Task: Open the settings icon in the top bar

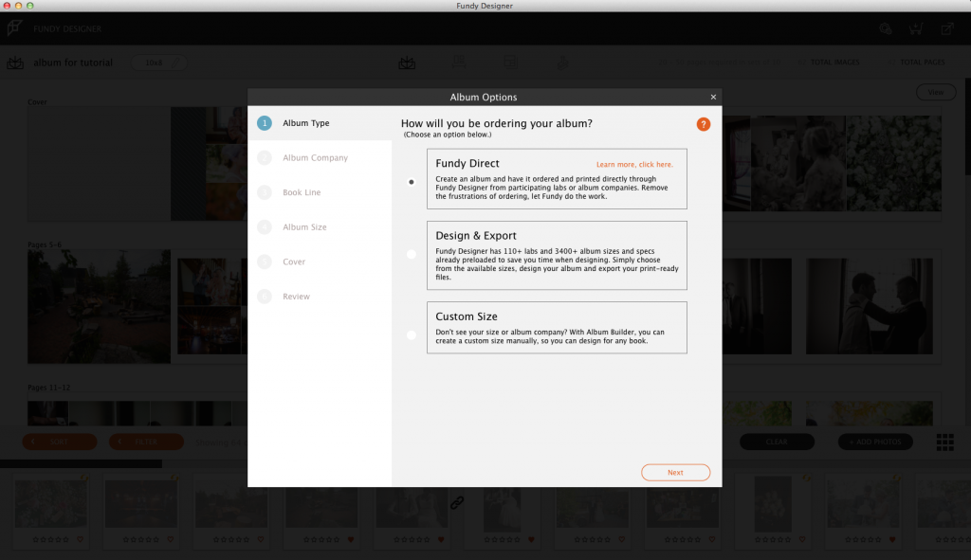Action: coord(886,28)
